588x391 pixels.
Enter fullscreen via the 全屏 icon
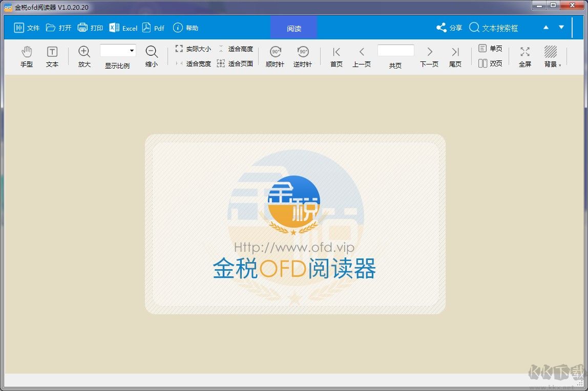524,55
